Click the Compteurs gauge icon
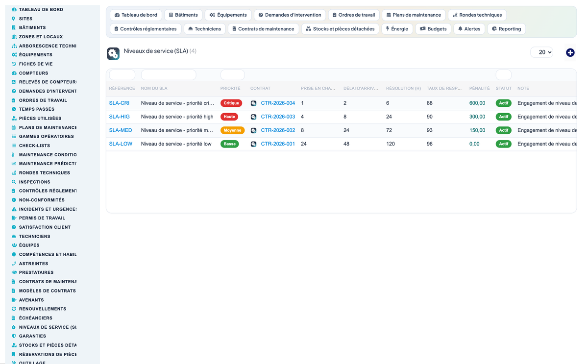Image resolution: width=588 pixels, height=364 pixels. [14, 73]
